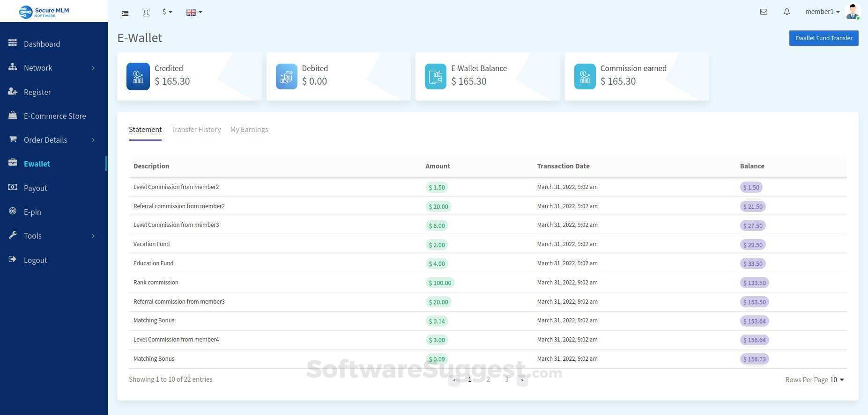This screenshot has height=415, width=868.
Task: Click the "$ 165.30" Credited amount
Action: (x=172, y=81)
